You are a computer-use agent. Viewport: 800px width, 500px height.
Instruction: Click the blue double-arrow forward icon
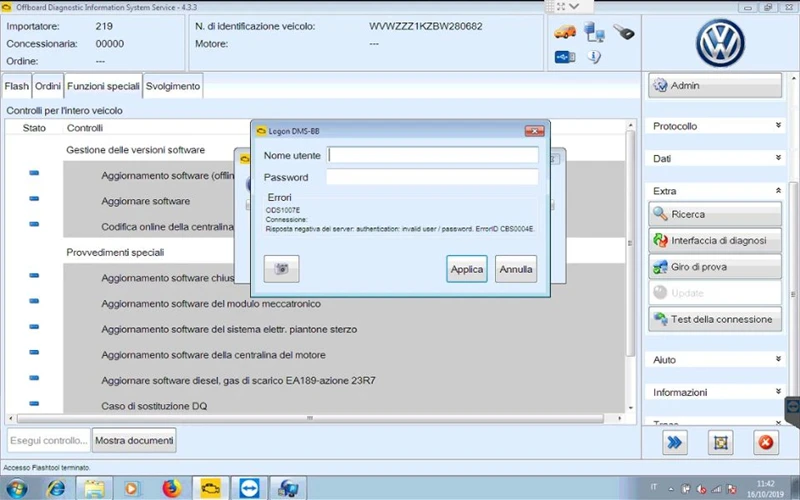674,442
